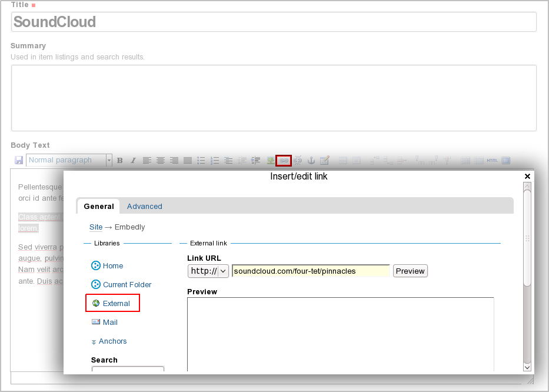This screenshot has height=392, width=549.
Task: Open the http:// protocol dropdown
Action: click(x=208, y=271)
